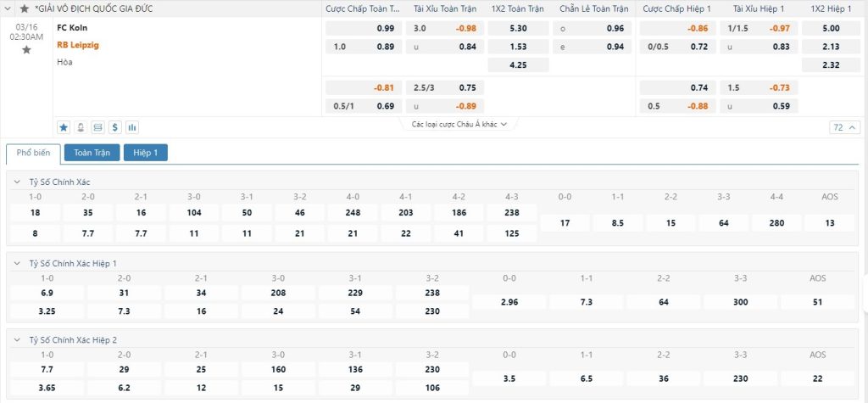Toggle favorite star under match time 02:30AM
Viewport: 868px width, 403px height.
click(x=26, y=50)
